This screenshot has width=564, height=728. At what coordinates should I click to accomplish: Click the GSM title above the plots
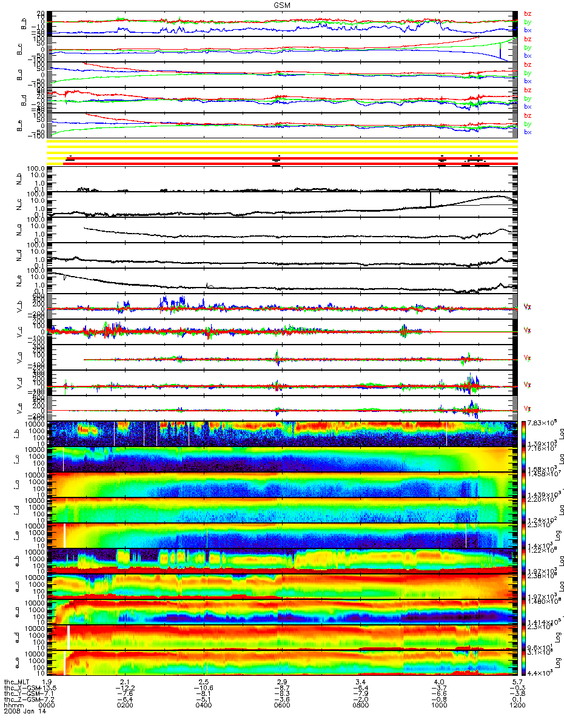click(x=281, y=4)
